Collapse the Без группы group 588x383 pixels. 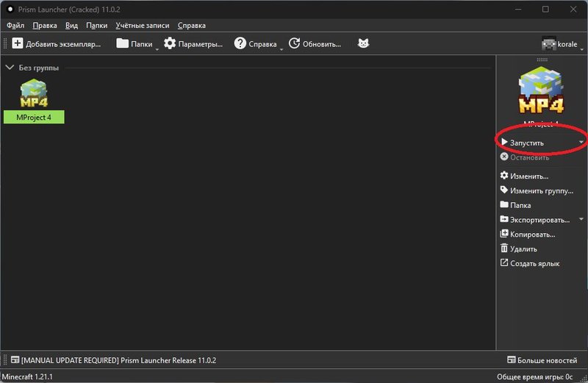pos(10,67)
